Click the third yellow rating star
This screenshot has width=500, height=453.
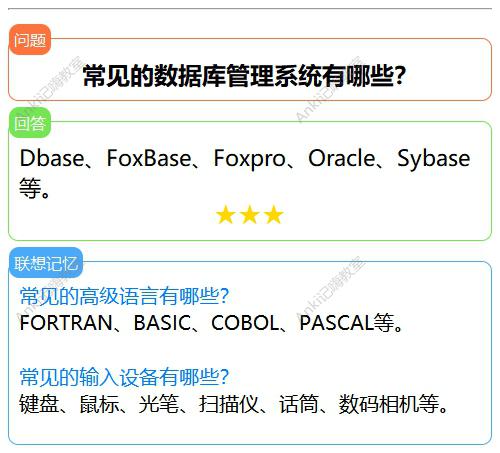tap(274, 214)
